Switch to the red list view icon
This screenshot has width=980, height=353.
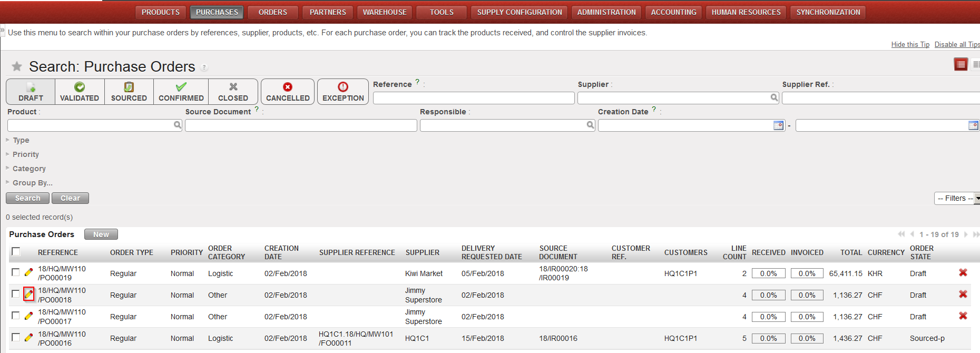coord(961,64)
